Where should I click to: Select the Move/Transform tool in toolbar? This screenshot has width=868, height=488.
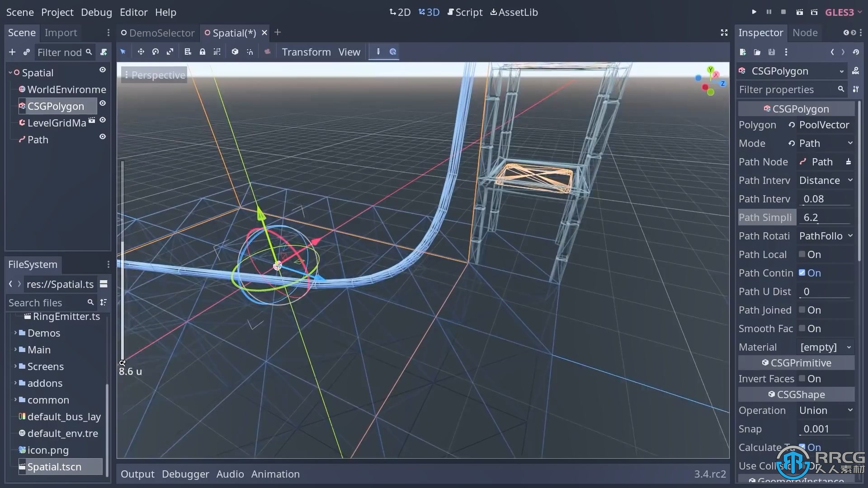tap(141, 52)
